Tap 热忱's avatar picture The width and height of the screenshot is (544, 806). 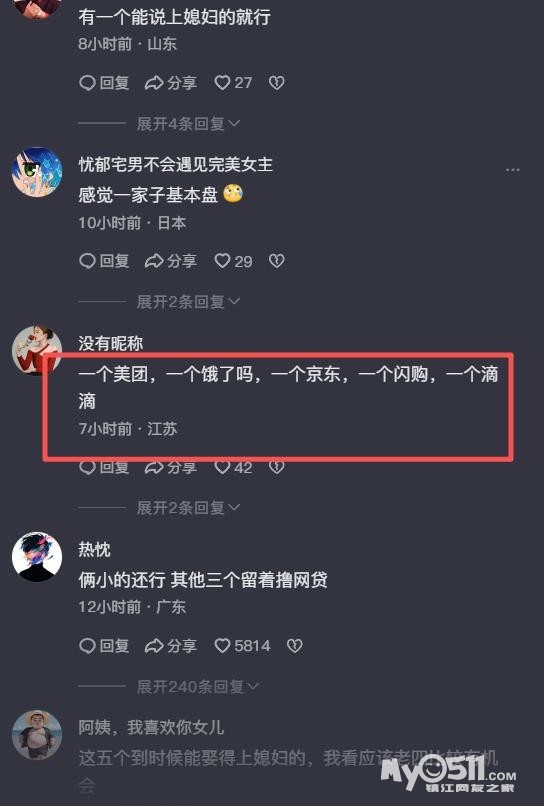(37, 557)
